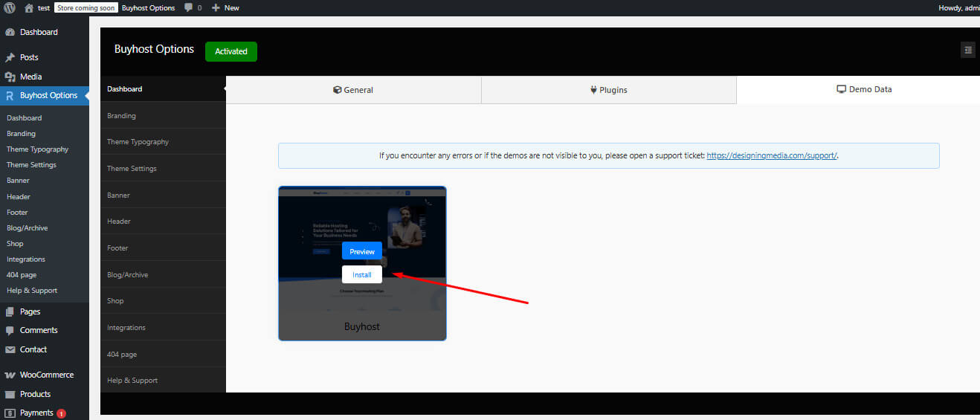The height and width of the screenshot is (420, 980).
Task: Select Help & Support in options panel
Action: pos(163,380)
